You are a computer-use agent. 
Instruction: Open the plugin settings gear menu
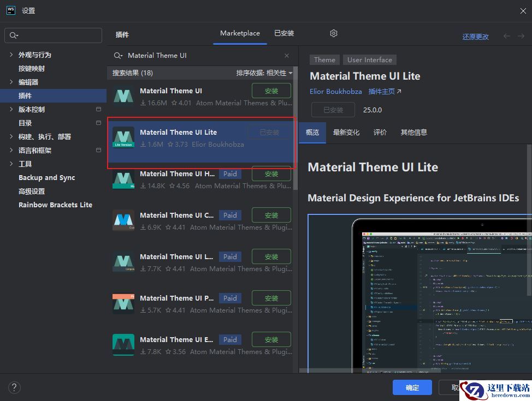point(334,33)
